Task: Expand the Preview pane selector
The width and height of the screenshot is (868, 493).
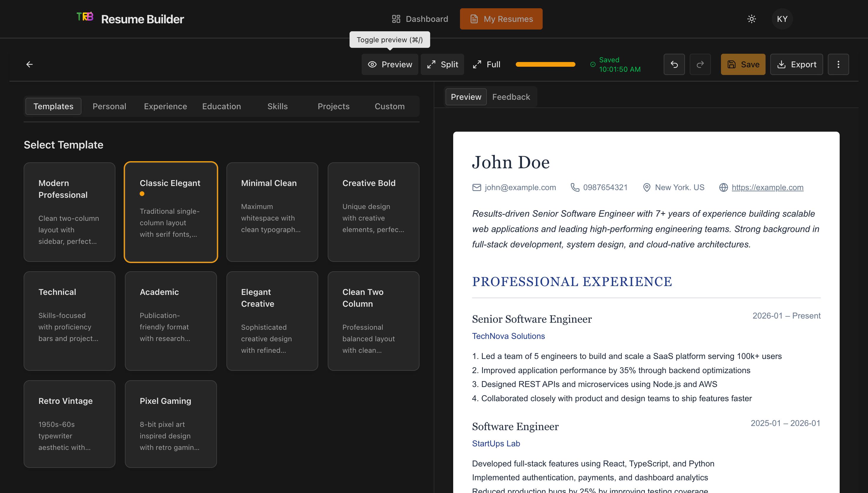Action: pos(466,97)
